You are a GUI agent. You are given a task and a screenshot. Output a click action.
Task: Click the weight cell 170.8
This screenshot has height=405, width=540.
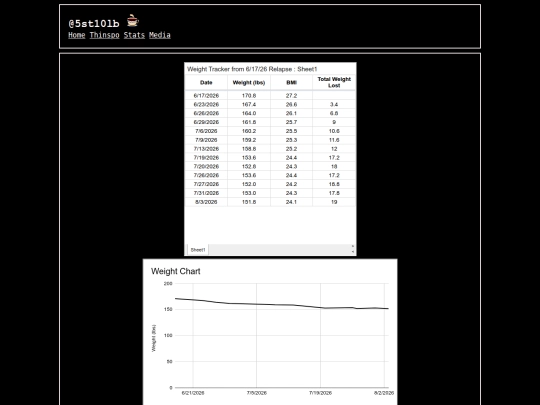coord(249,96)
